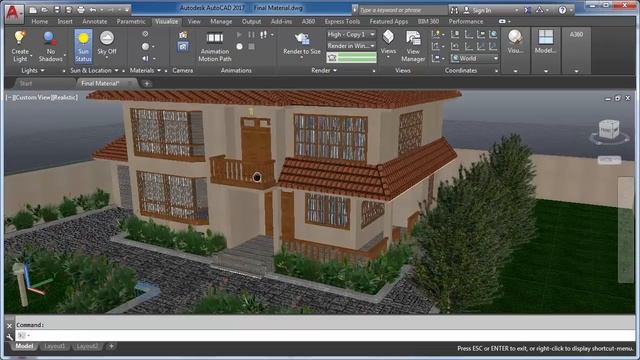Open the A360 ribbon panel
This screenshot has height=360, width=640.
coord(576,35)
